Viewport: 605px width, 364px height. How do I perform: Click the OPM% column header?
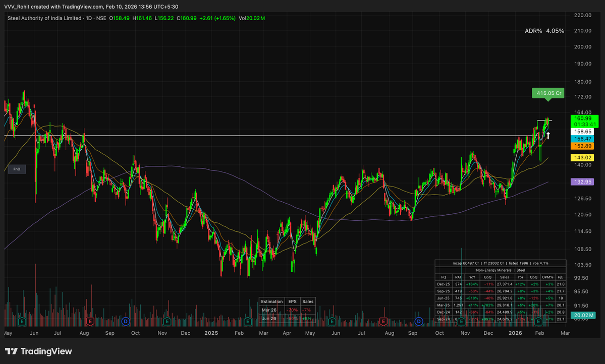coord(547,277)
